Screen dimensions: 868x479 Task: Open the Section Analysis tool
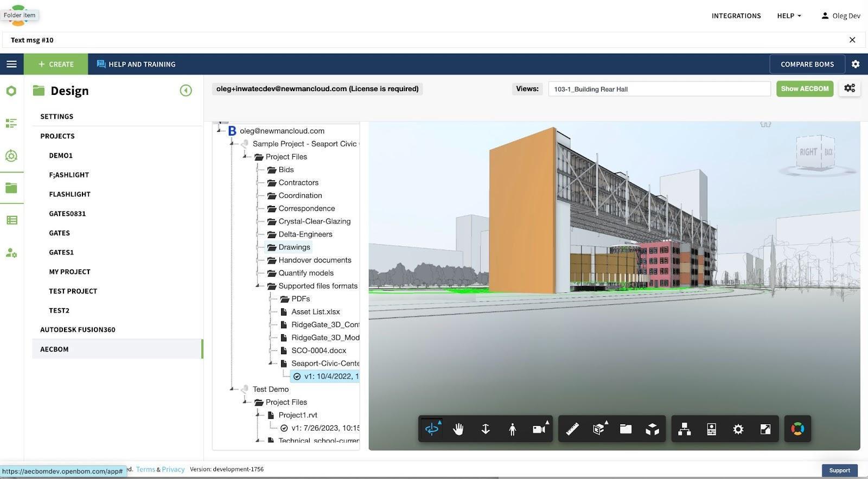(599, 429)
